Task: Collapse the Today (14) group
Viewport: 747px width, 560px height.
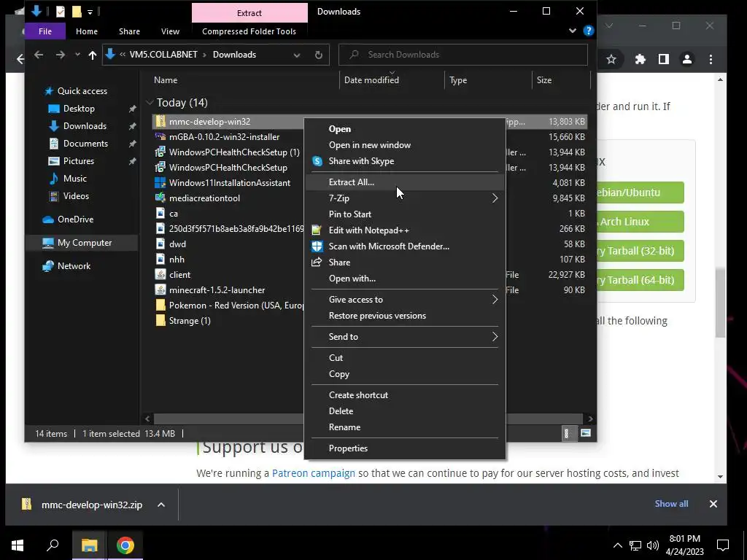Action: pyautogui.click(x=150, y=102)
